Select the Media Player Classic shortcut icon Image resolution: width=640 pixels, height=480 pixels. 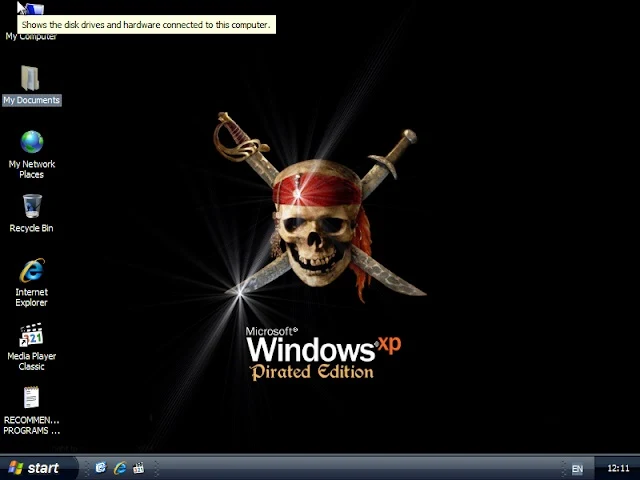[x=31, y=335]
